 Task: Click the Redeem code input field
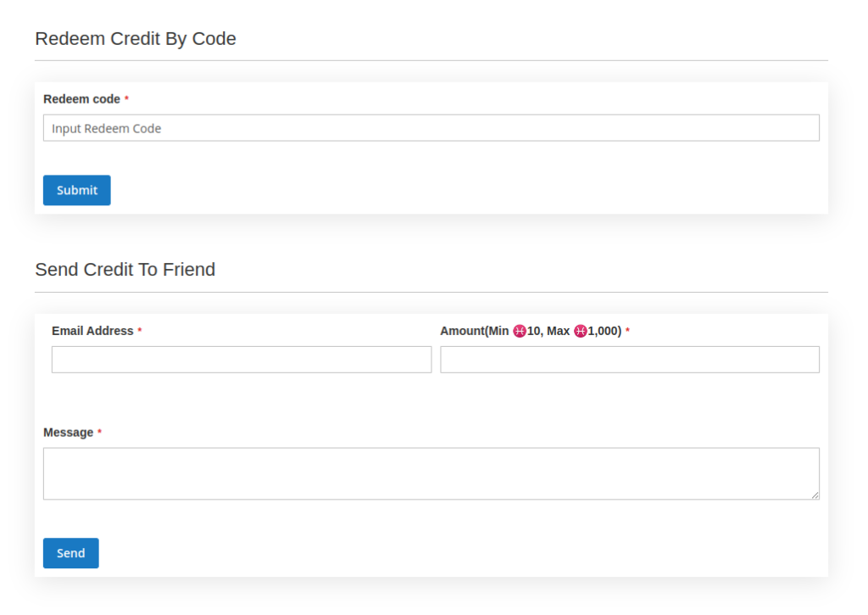(x=431, y=128)
